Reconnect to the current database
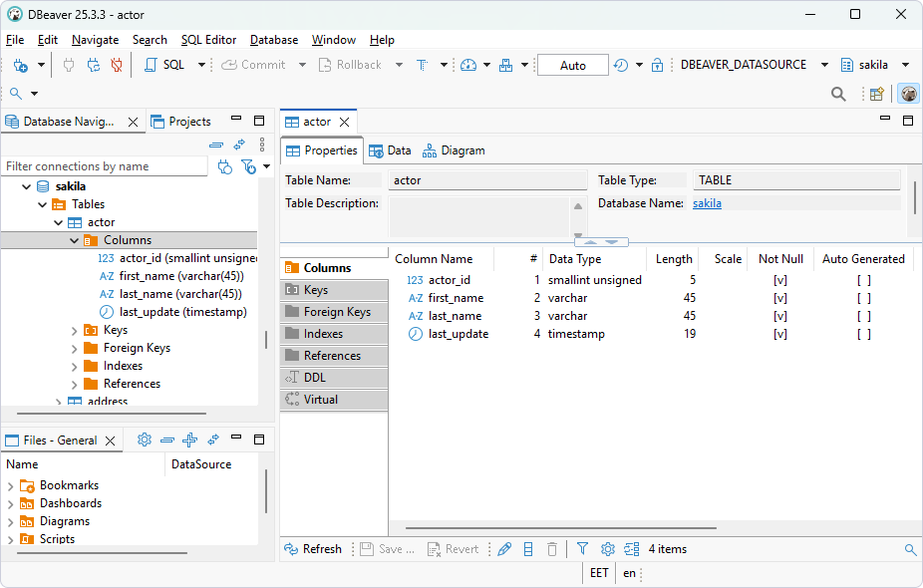Screen dimensions: 923x588 (92, 64)
